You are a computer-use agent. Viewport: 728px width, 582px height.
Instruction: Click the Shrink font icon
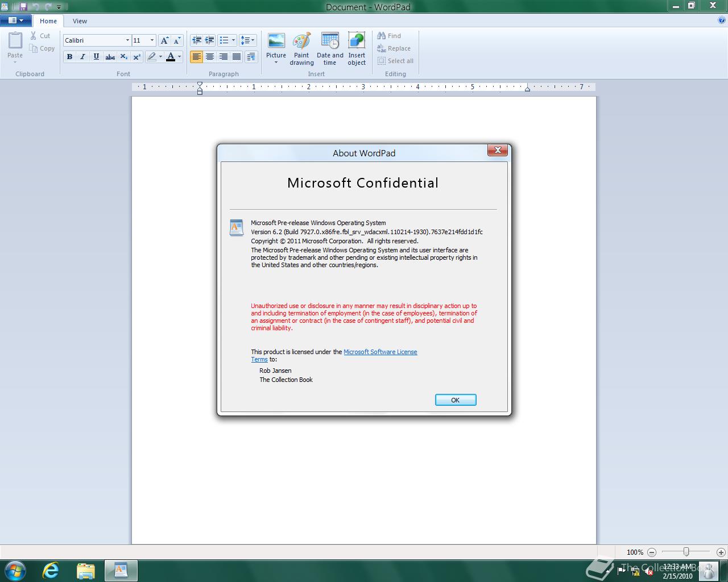pyautogui.click(x=177, y=40)
